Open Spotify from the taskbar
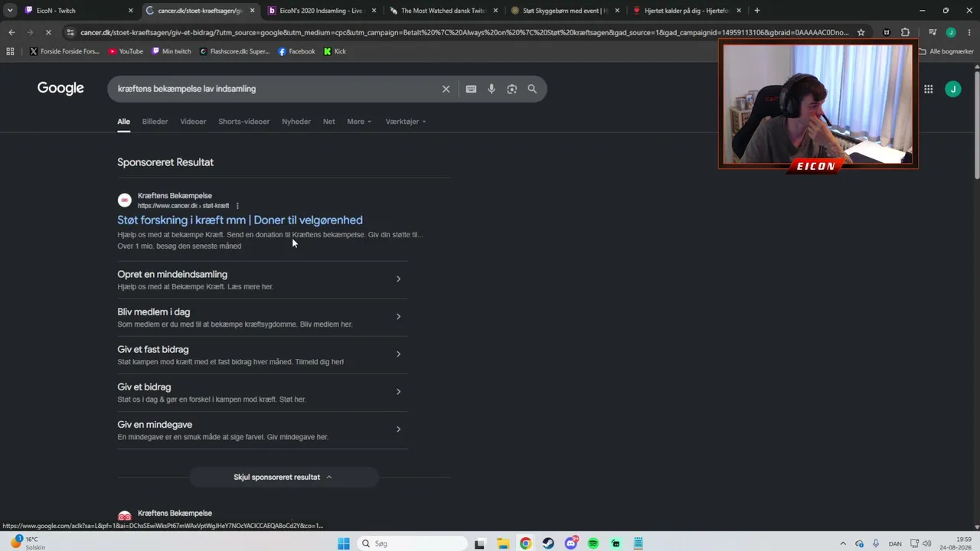The height and width of the screenshot is (551, 980). (x=593, y=543)
